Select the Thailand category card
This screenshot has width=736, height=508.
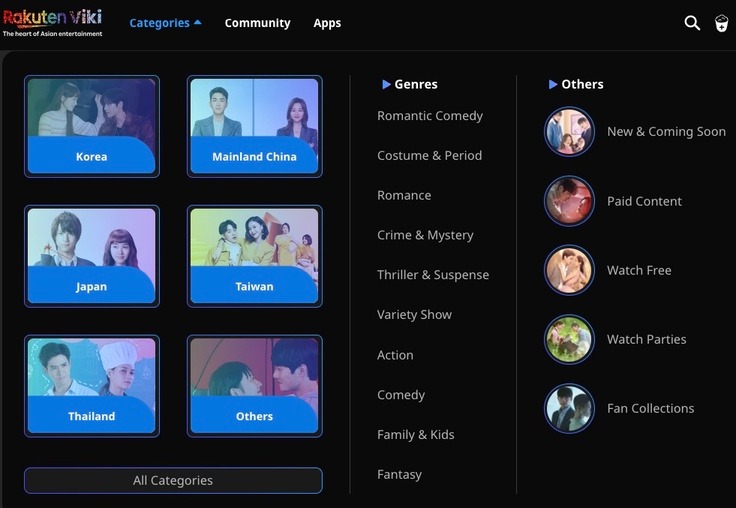(x=92, y=386)
